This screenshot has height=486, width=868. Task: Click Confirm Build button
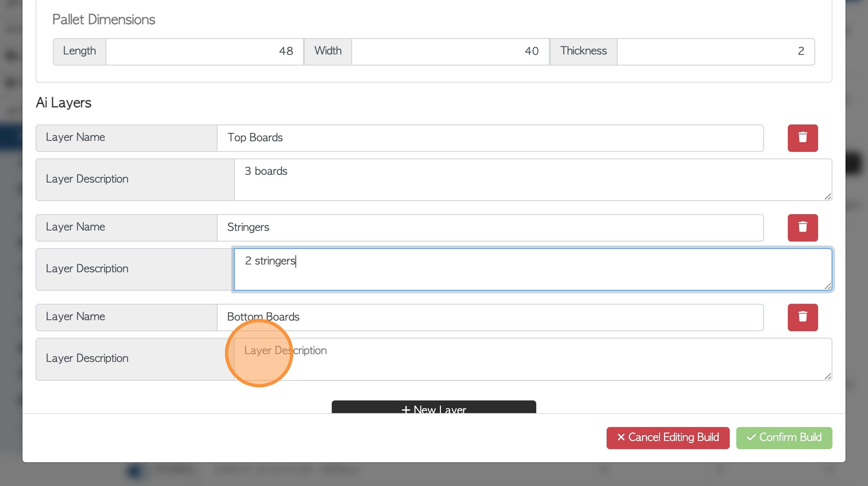point(784,438)
